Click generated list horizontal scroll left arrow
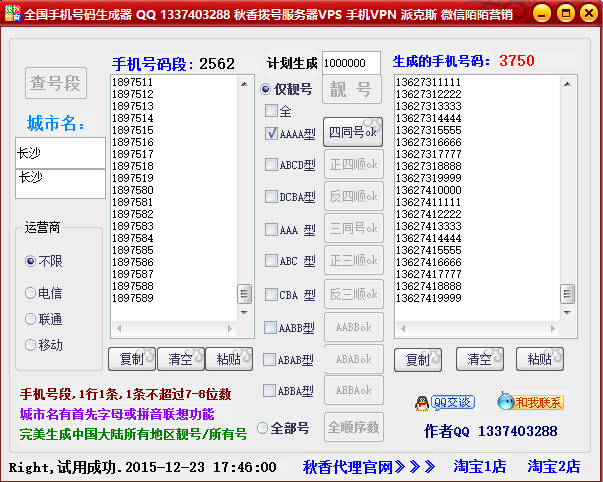 coord(403,329)
